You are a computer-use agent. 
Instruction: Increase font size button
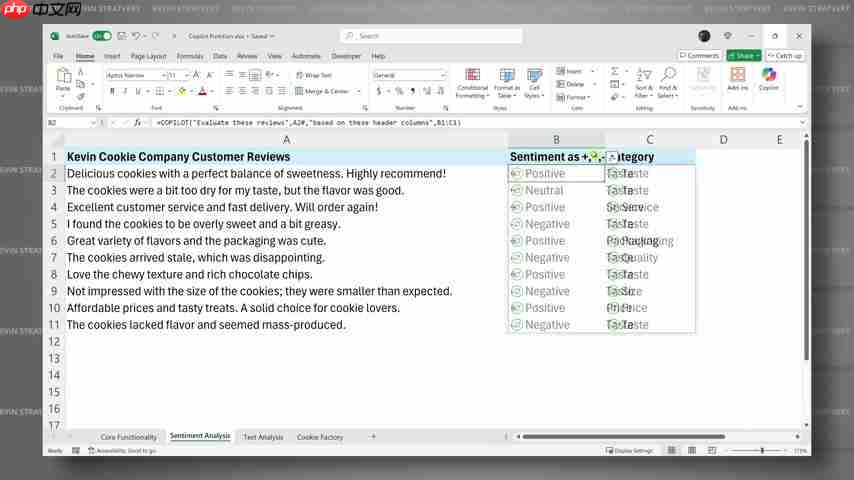pyautogui.click(x=197, y=75)
